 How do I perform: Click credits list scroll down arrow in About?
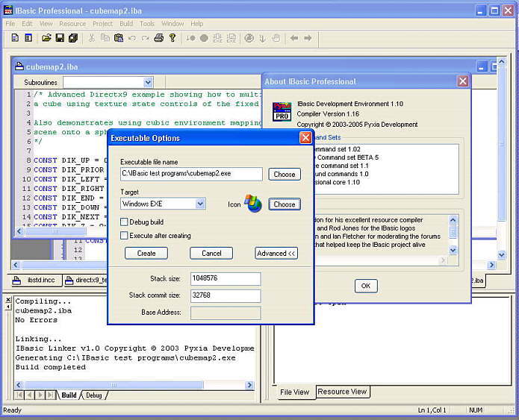click(x=453, y=250)
